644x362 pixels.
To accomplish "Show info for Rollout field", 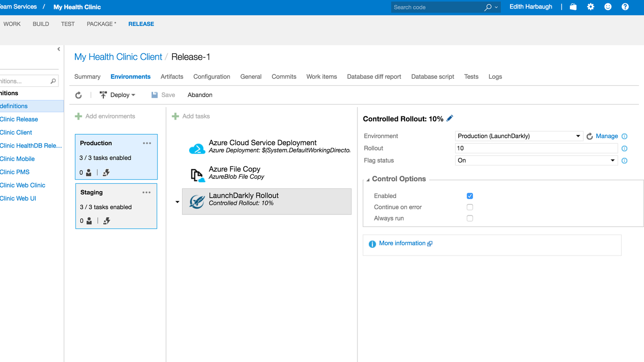I will tap(625, 148).
